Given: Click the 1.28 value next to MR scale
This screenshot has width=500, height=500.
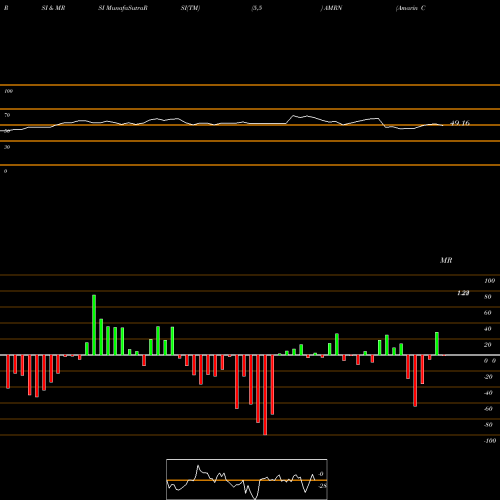Looking at the screenshot, I should click(463, 293).
